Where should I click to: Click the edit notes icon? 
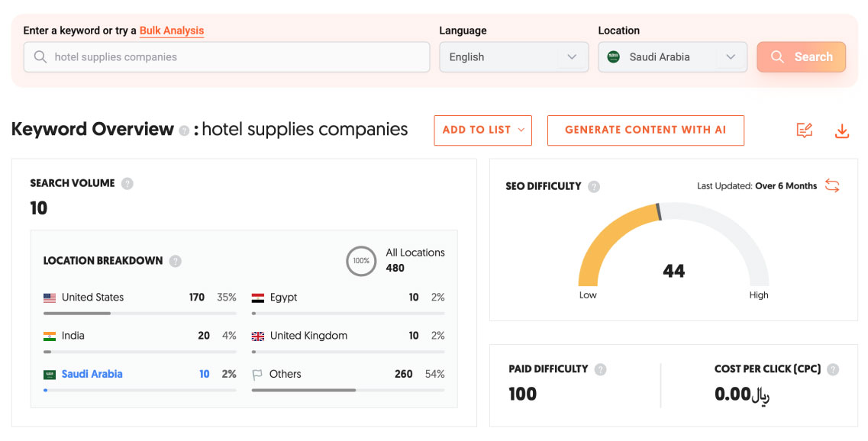(804, 131)
